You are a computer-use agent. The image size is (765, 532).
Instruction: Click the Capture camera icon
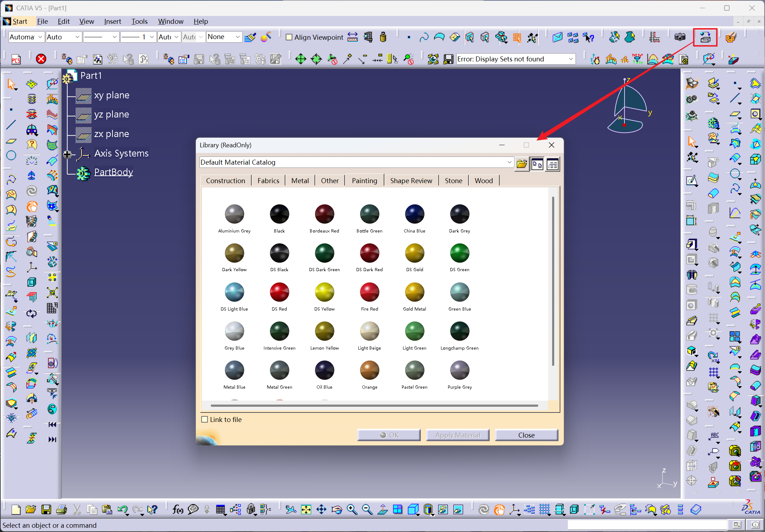(x=679, y=37)
